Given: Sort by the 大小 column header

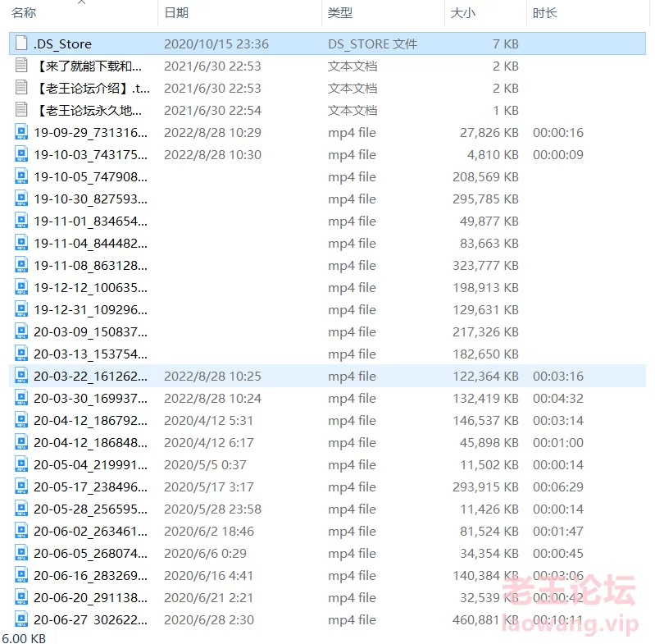Looking at the screenshot, I should pyautogui.click(x=463, y=13).
